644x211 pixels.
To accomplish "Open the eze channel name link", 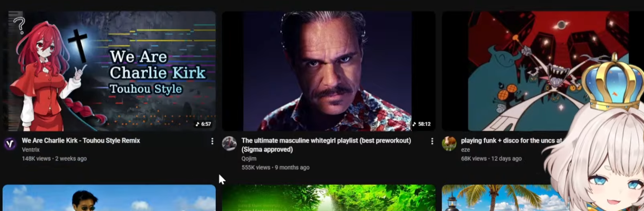I will tap(466, 150).
